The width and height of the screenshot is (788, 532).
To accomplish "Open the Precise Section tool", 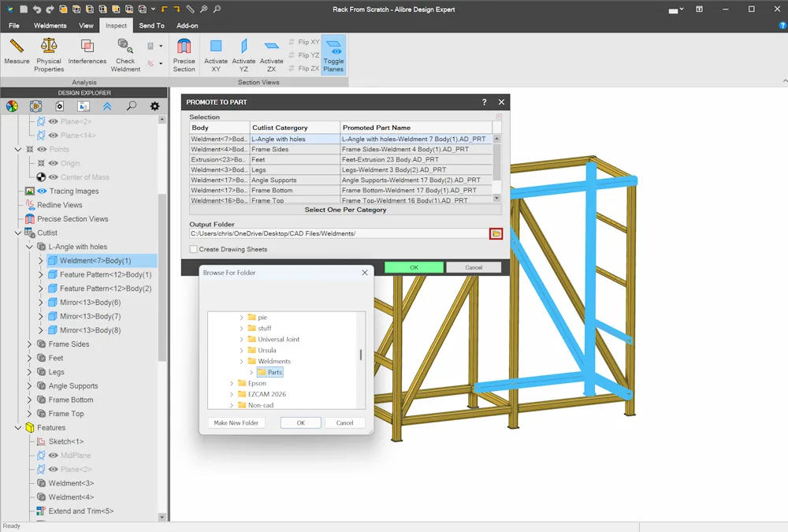I will [x=184, y=55].
